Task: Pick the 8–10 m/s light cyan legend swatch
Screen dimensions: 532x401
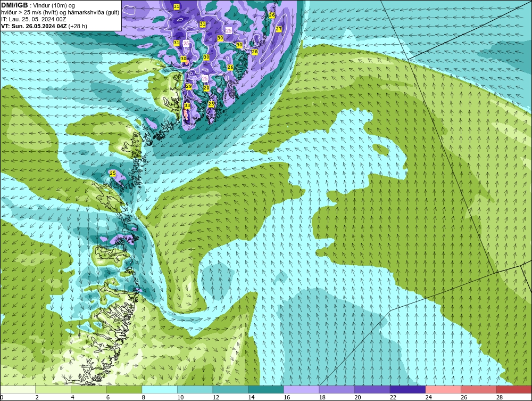Action: 160,389
